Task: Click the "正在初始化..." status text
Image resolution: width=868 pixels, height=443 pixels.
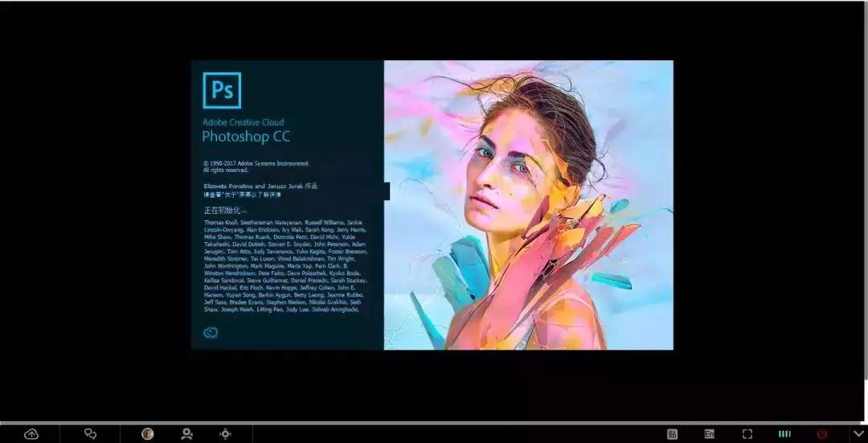Action: coord(225,211)
